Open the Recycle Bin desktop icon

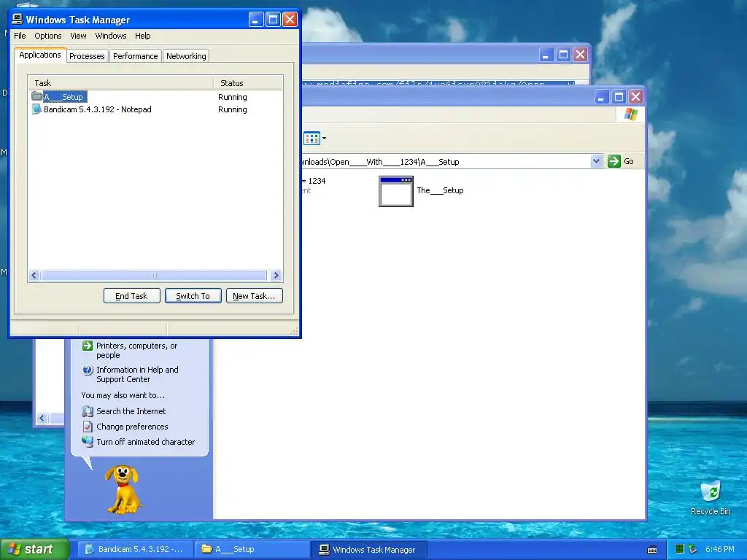[711, 497]
